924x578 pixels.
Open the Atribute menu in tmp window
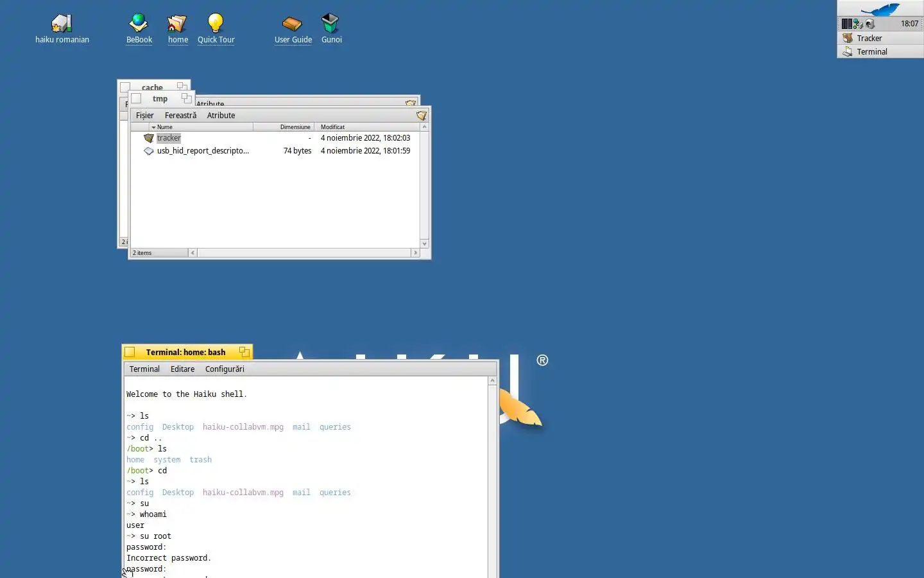221,116
